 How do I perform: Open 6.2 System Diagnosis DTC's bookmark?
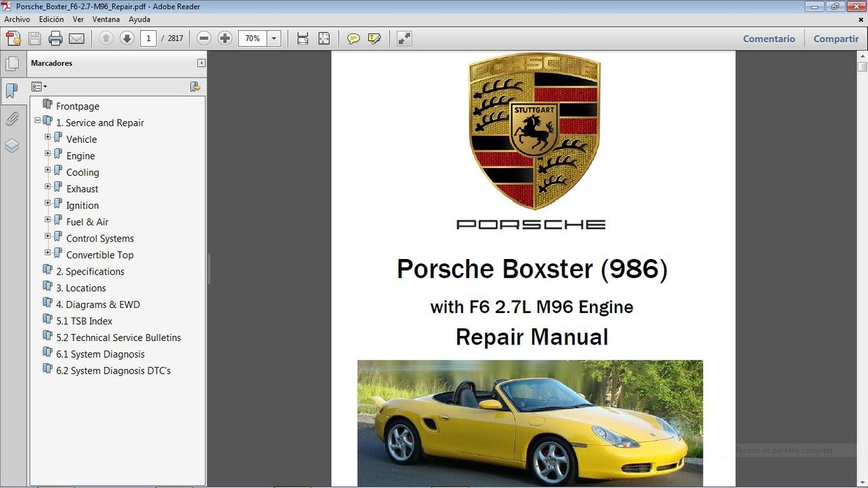point(113,370)
